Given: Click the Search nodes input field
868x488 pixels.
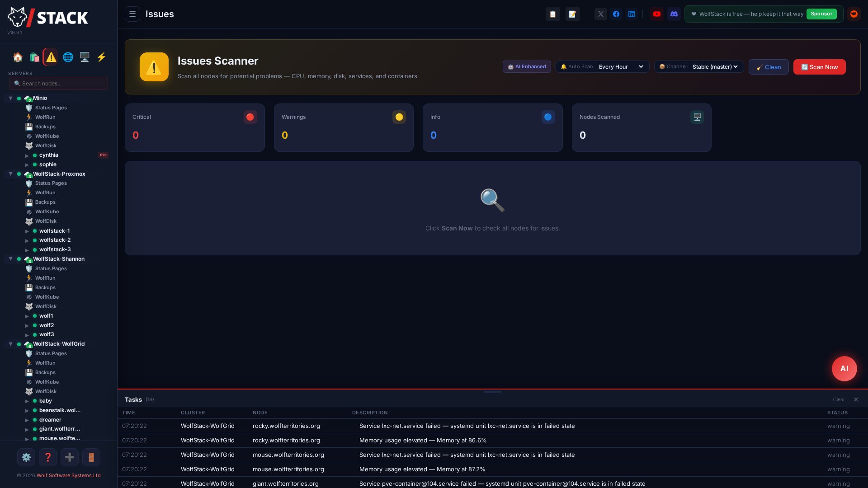Looking at the screenshot, I should tap(58, 83).
